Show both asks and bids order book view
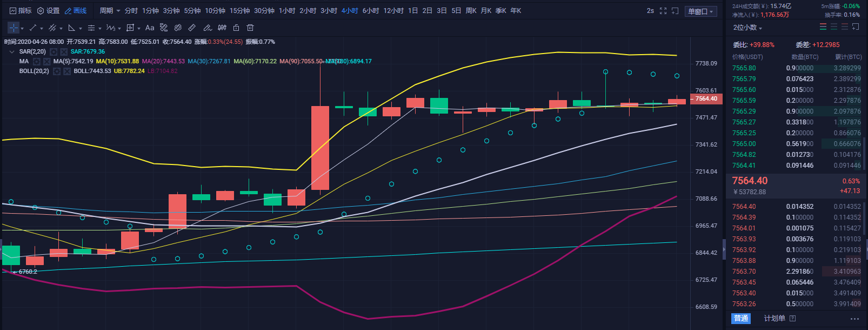This screenshot has height=330, width=868. (x=823, y=27)
